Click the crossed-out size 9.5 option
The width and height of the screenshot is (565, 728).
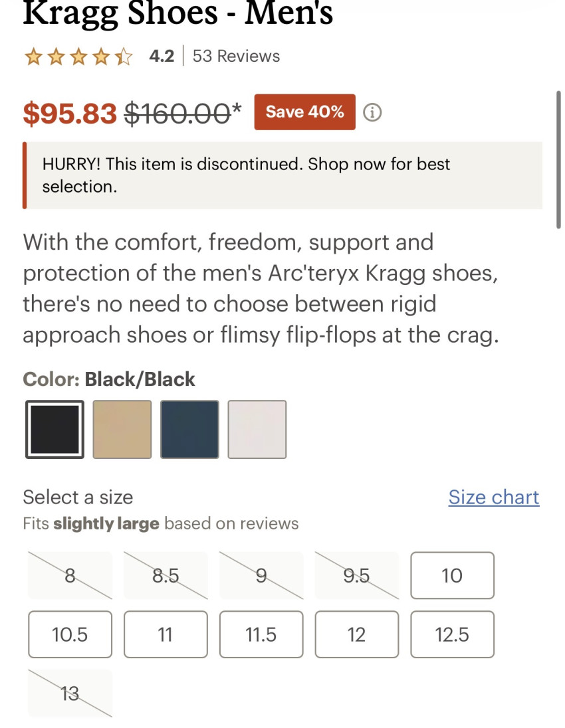(357, 575)
